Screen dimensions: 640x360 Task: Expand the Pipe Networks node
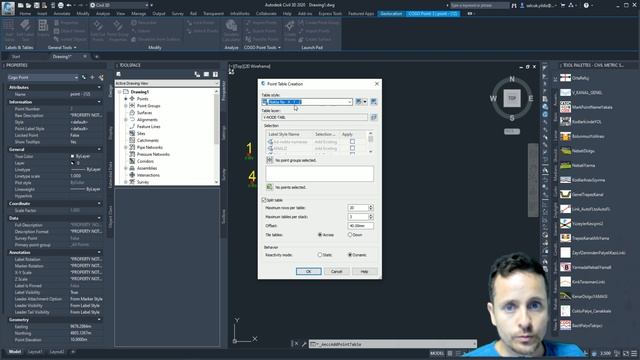click(x=126, y=147)
